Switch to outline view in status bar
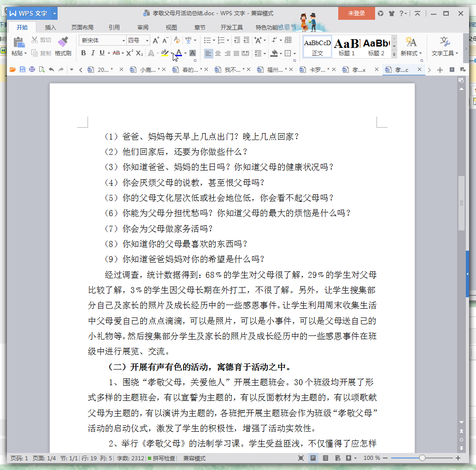The width and height of the screenshot is (476, 470). (325, 458)
